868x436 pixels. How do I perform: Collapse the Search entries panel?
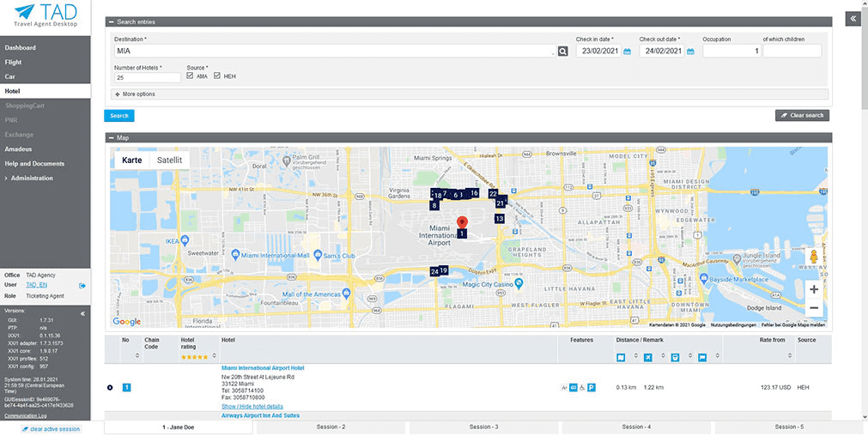coord(110,21)
